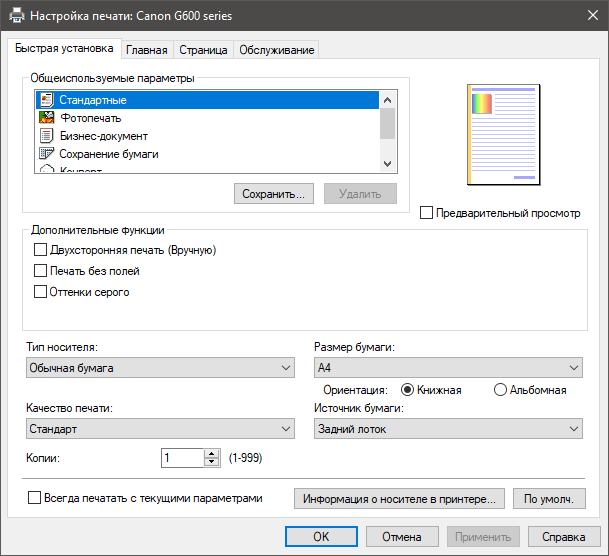Open the Источник бумаги dropdown
The image size is (609, 556).
click(x=448, y=429)
